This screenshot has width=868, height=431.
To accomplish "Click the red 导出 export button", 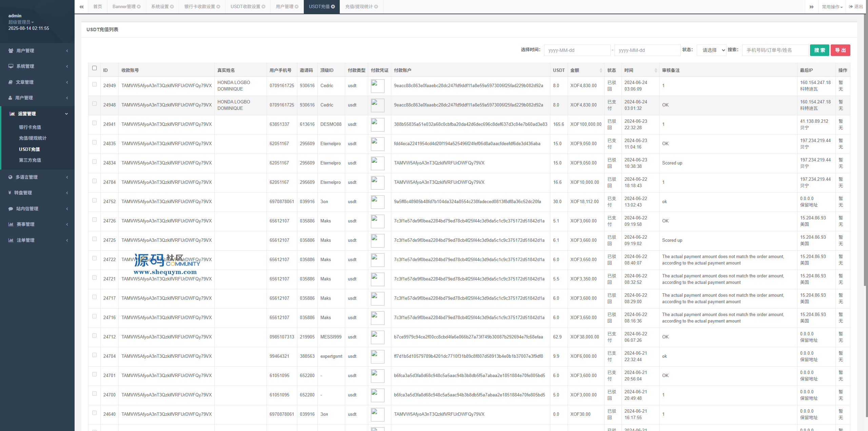I will tap(840, 50).
